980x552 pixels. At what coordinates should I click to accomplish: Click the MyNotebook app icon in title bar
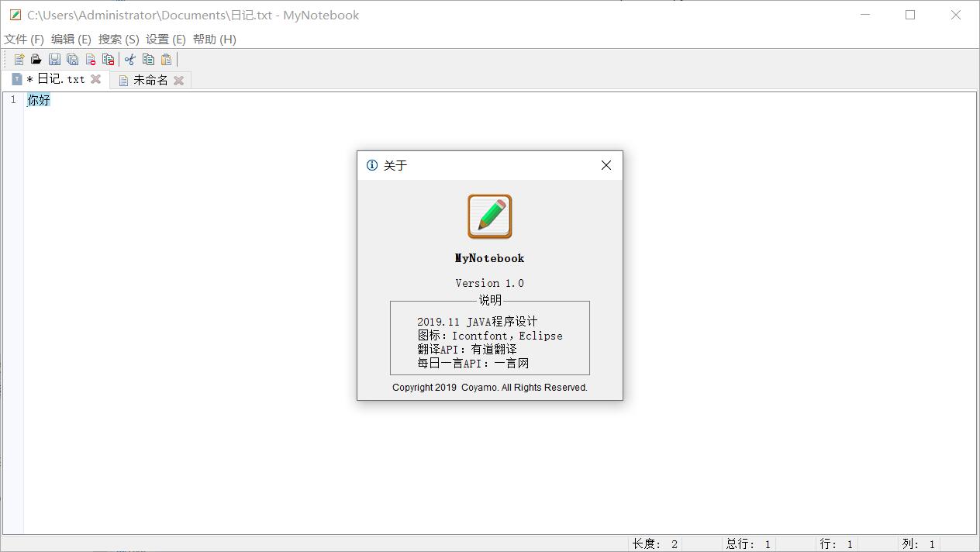point(15,15)
